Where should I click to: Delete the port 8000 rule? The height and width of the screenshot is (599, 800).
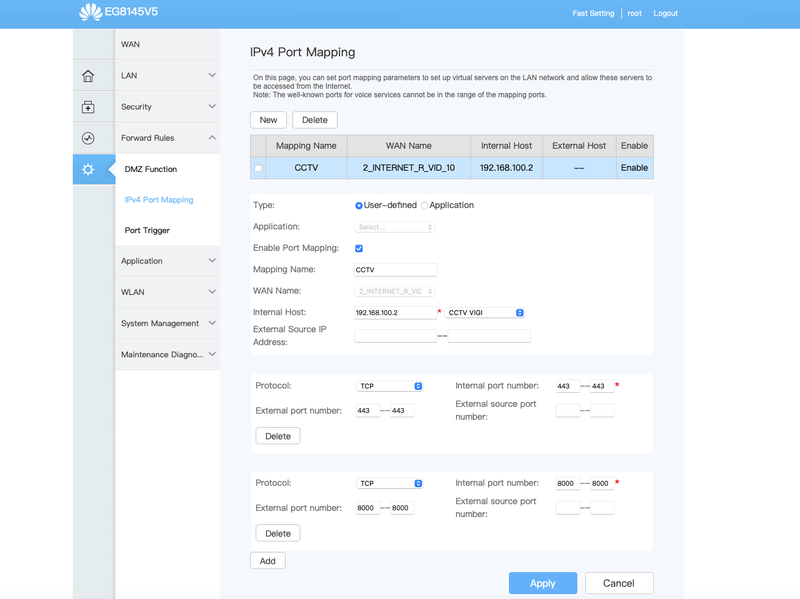(278, 533)
